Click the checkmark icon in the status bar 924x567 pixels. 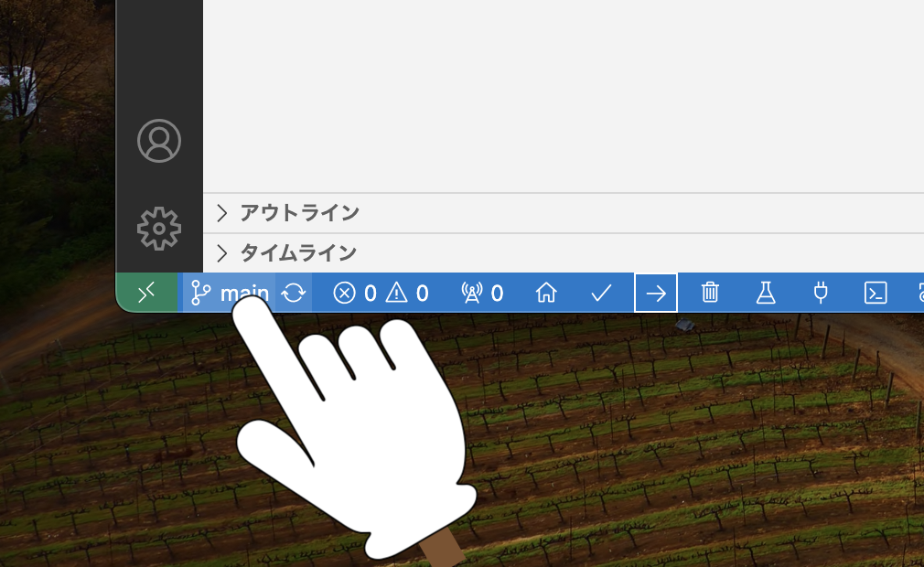601,293
